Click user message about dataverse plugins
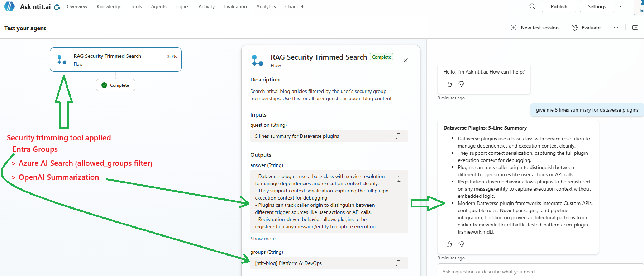The width and height of the screenshot is (644, 276). 587,110
